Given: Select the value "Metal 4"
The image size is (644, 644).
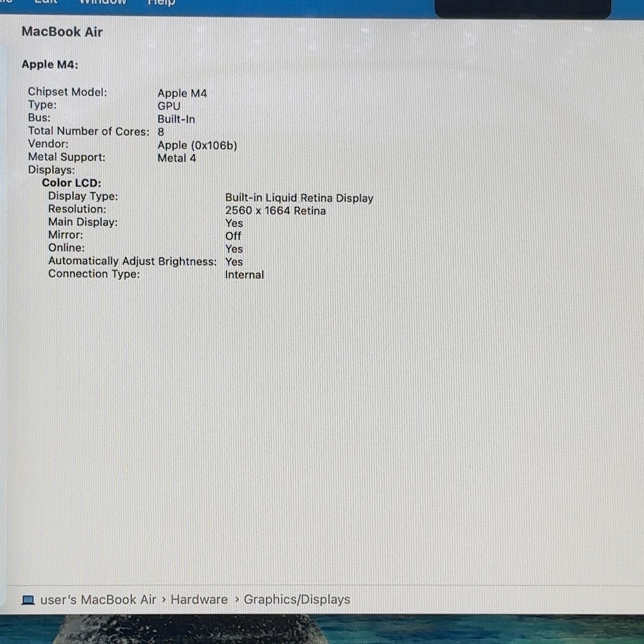Looking at the screenshot, I should click(176, 158).
